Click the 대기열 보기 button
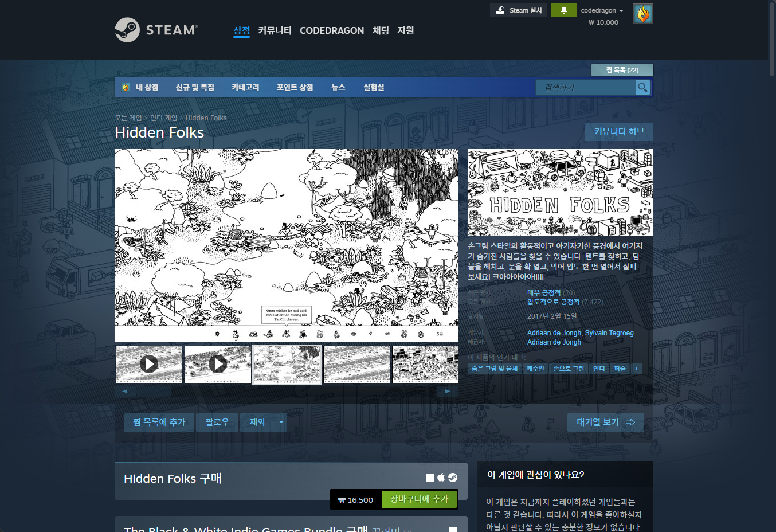Image resolution: width=776 pixels, height=532 pixels. 606,422
